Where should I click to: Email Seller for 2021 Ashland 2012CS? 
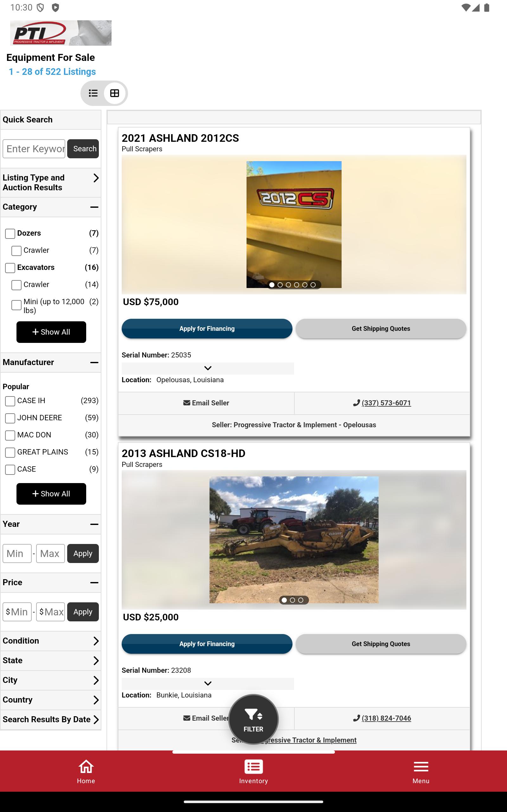point(206,403)
